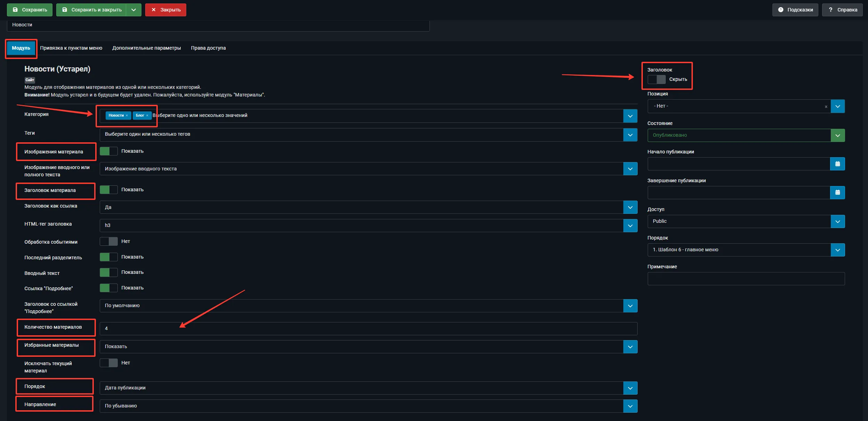Toggle the Заголовок show/hide switch
The image size is (868, 421).
tap(656, 79)
